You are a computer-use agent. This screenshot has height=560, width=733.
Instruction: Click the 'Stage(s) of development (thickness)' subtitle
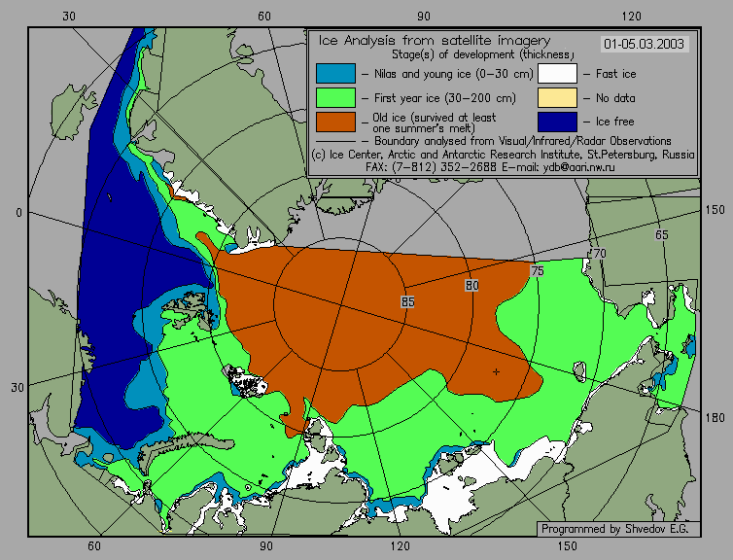[483, 54]
